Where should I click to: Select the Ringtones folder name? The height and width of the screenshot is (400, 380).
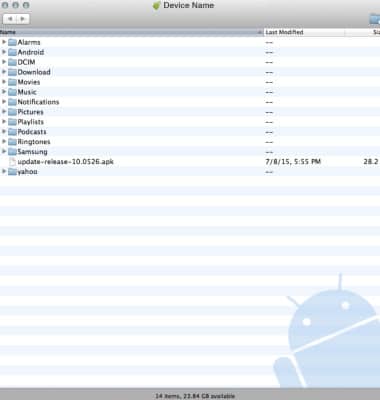click(x=34, y=142)
